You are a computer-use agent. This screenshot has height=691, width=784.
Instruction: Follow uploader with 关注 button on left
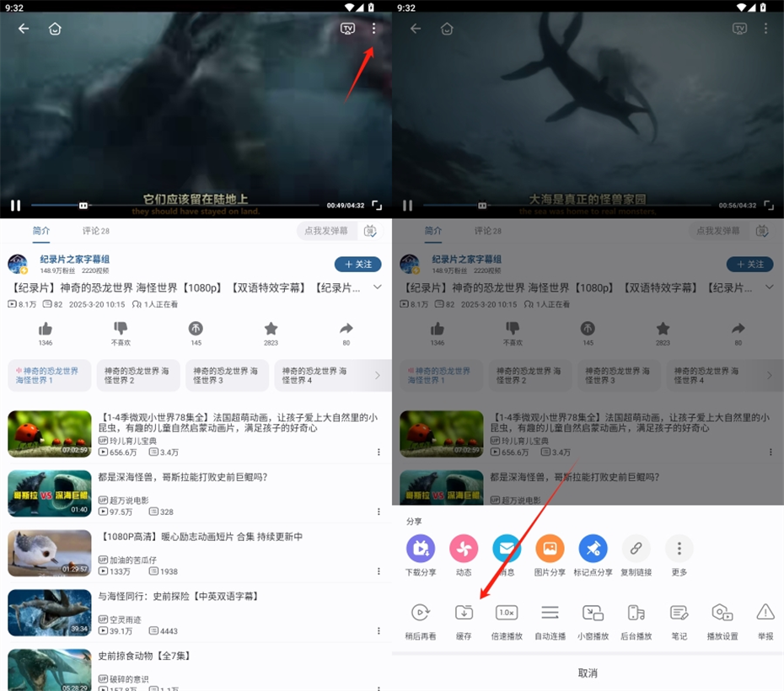(x=358, y=264)
